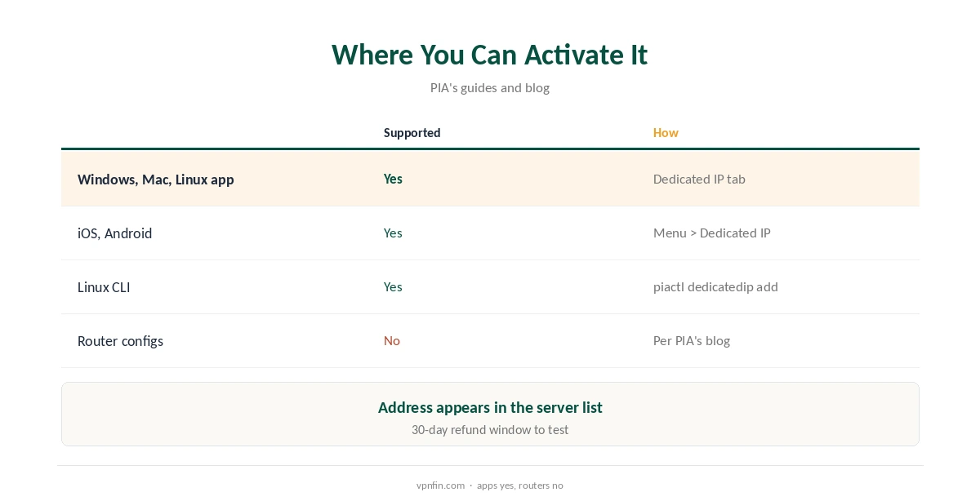Click 'Address appears in the server list' callout
980x501 pixels.
click(490, 407)
